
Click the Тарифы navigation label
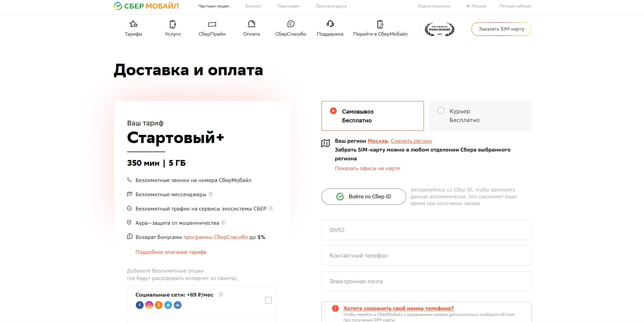(x=134, y=34)
